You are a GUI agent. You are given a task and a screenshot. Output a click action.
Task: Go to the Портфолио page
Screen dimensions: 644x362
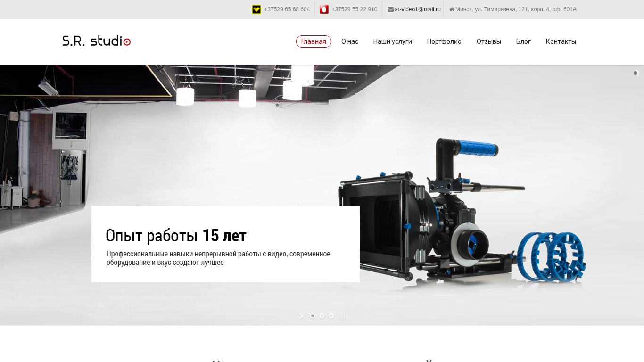tap(444, 41)
